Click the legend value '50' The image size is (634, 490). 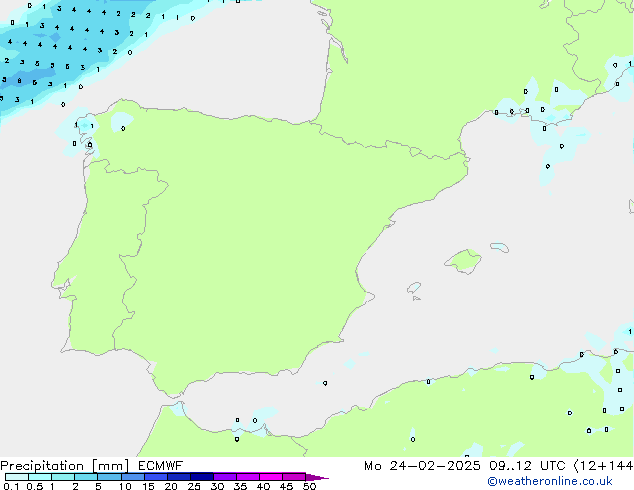click(x=309, y=486)
